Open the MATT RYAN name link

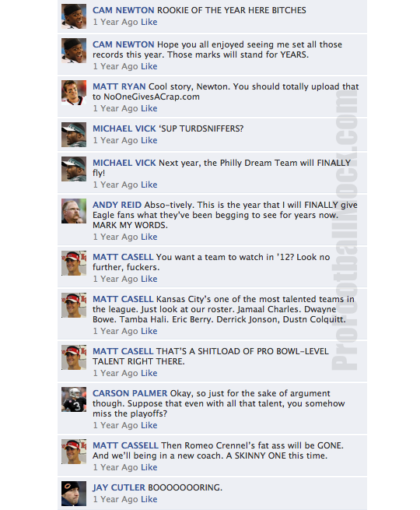tap(119, 86)
